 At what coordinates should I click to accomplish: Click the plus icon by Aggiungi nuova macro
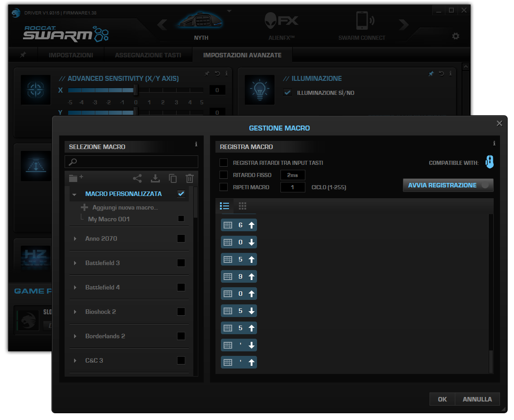pos(84,207)
